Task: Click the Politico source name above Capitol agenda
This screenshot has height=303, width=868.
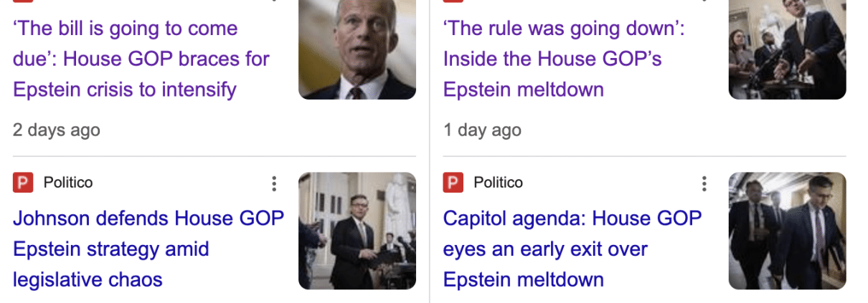Action: 499,183
